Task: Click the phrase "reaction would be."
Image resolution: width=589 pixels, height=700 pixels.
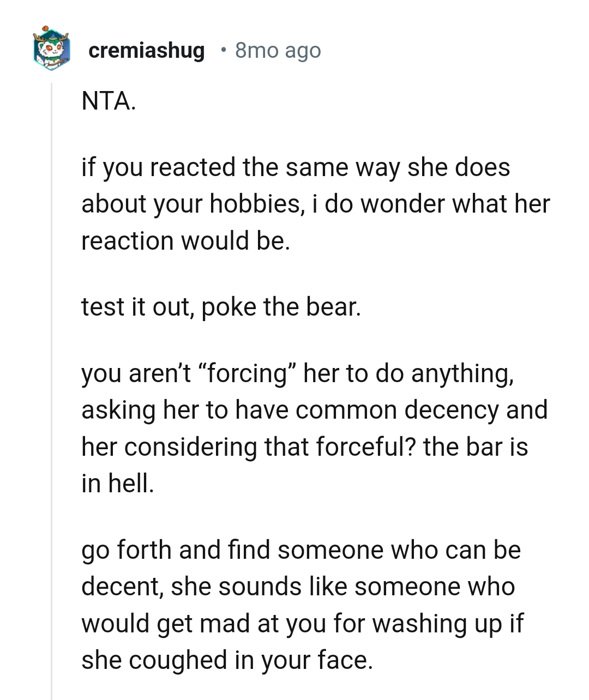Action: 185,240
